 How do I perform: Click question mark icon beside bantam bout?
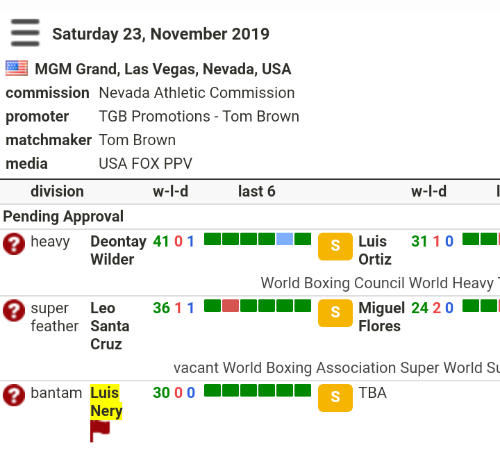(14, 395)
